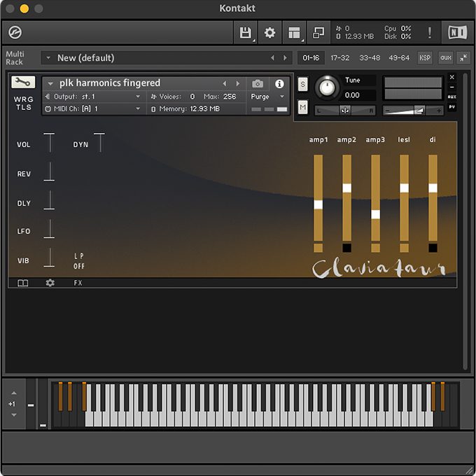Open instrument edit mode wrench icon
The image size is (476, 476).
(24, 83)
